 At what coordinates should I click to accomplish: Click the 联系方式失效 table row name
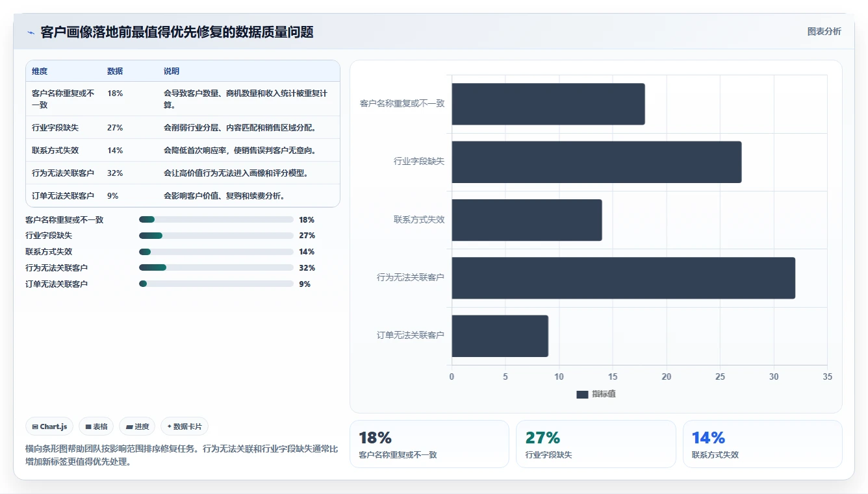[x=55, y=151]
